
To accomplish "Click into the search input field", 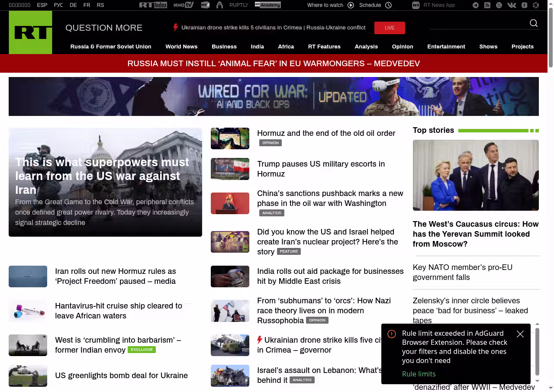I will pos(478,23).
